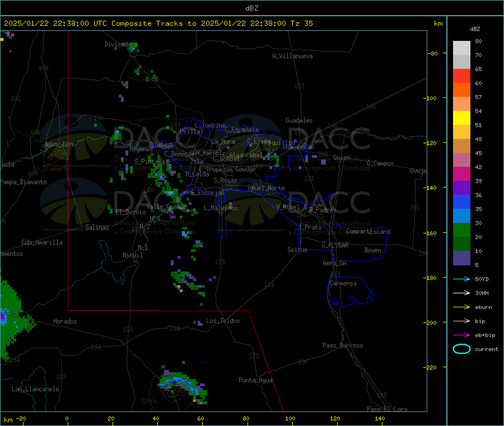This screenshot has width=504, height=426.
Task: Click the 100 km tick on bottom axis
Action: (290, 418)
